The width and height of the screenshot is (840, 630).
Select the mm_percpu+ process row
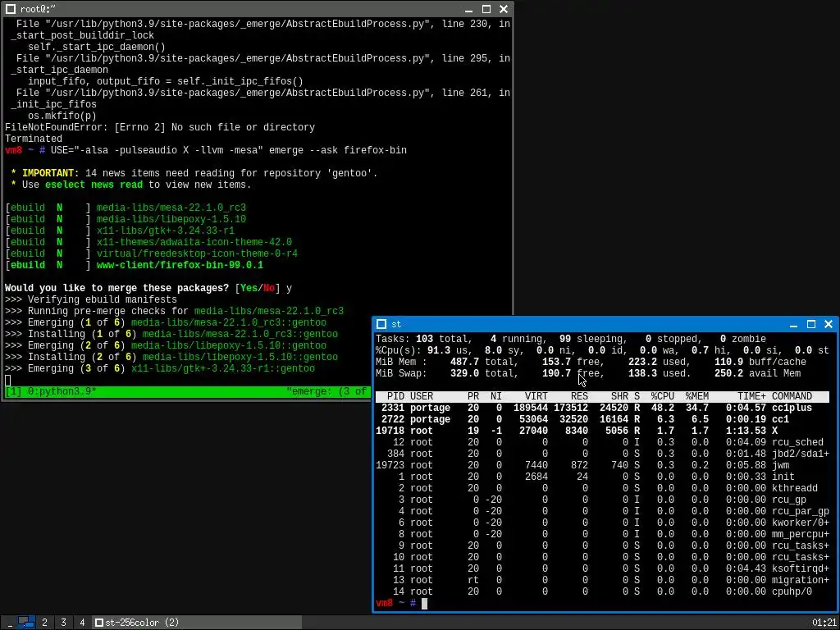602,534
